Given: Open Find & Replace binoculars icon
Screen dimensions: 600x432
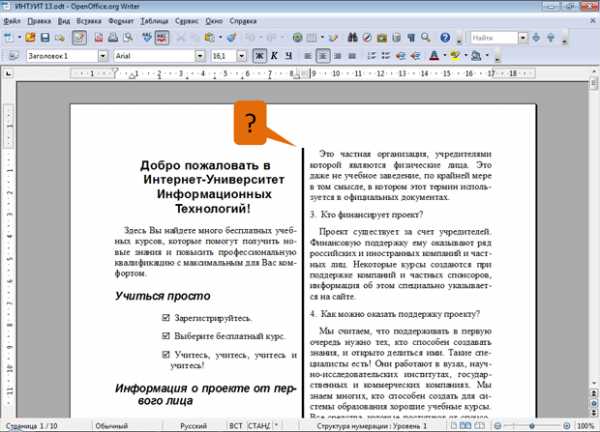Looking at the screenshot, I should pos(352,37).
